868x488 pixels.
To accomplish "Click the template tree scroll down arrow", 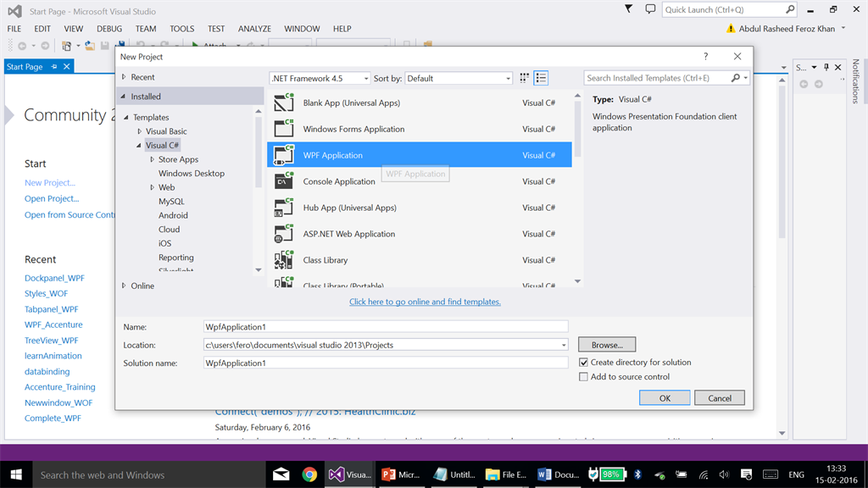I will [x=259, y=270].
